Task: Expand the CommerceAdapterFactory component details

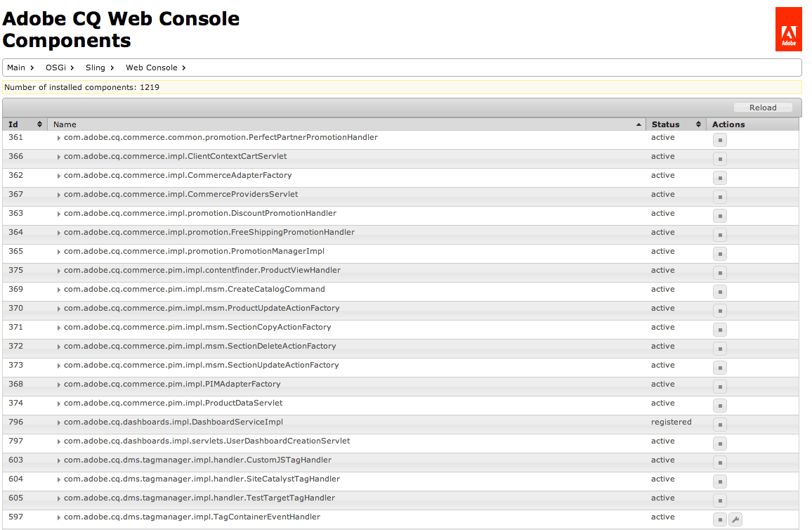Action: click(x=58, y=175)
